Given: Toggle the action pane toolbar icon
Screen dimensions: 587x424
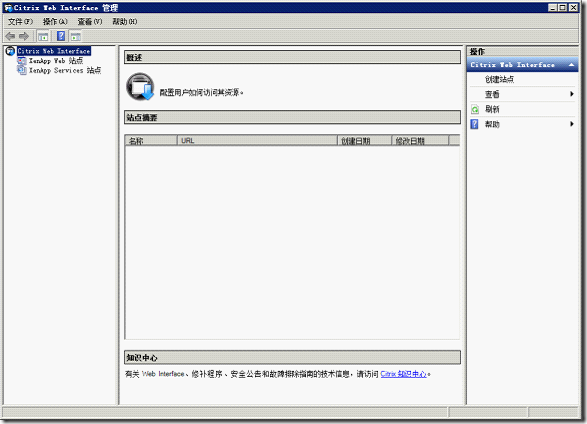Looking at the screenshot, I should pyautogui.click(x=76, y=36).
